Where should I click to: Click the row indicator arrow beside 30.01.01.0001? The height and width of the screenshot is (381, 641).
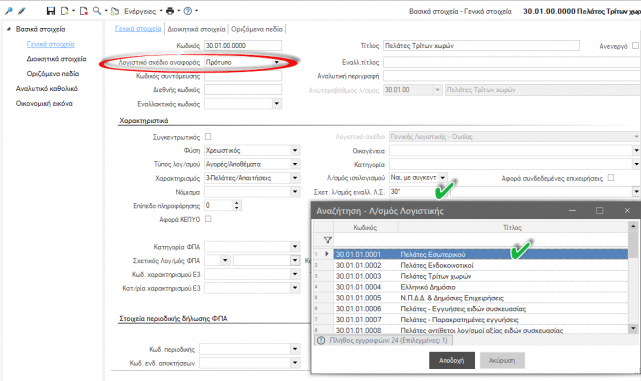tap(327, 254)
